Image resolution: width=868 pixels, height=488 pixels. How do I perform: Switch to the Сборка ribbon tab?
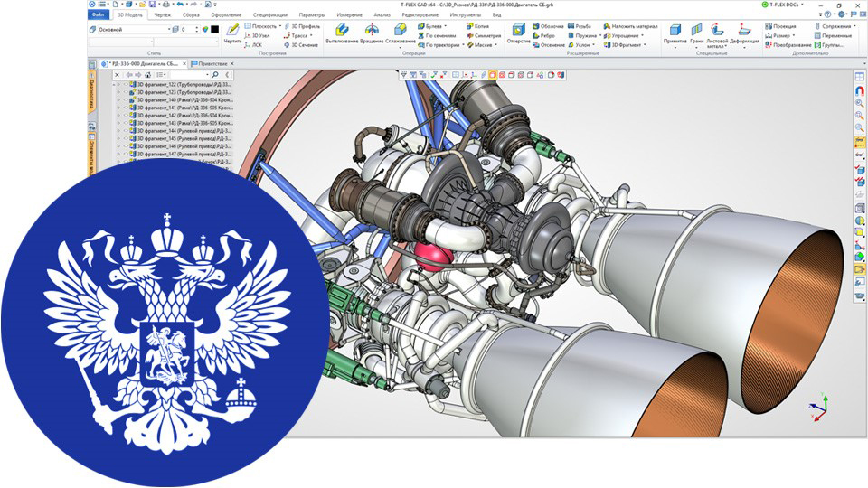191,15
